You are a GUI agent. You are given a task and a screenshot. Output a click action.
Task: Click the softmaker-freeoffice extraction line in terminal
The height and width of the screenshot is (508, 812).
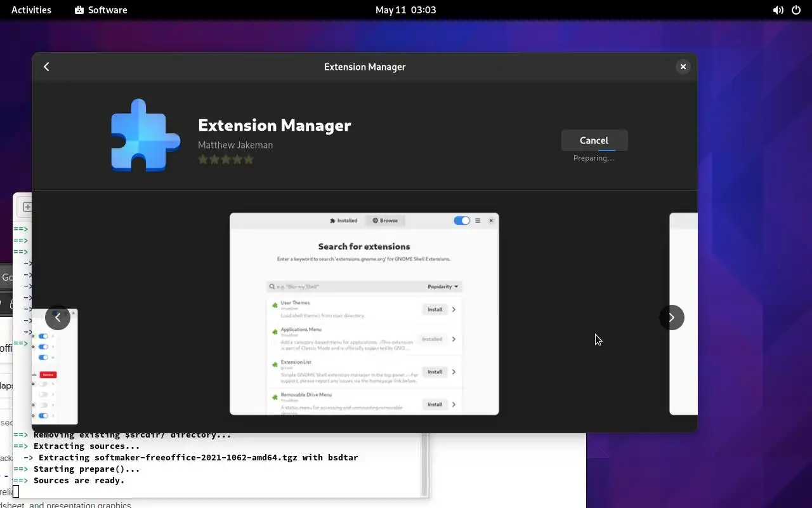coord(198,458)
